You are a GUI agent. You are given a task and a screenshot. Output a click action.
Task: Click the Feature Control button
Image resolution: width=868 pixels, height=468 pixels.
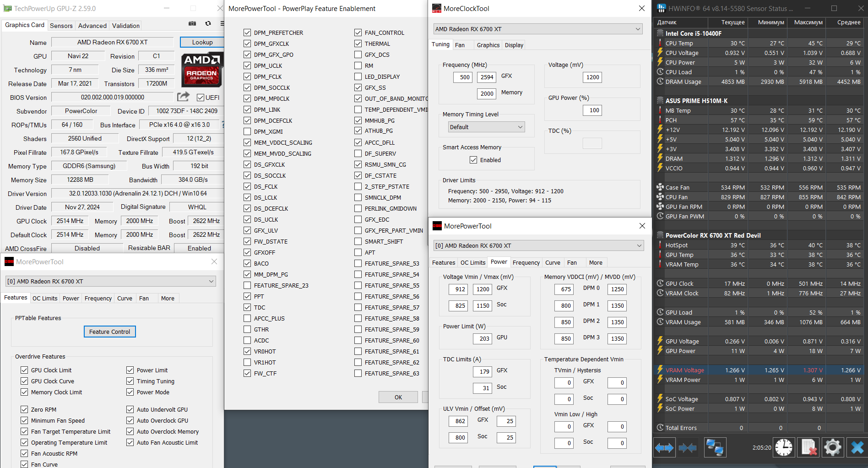pos(110,332)
